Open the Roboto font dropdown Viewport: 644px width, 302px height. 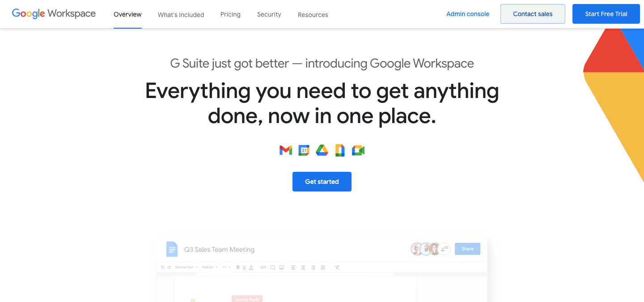pyautogui.click(x=210, y=268)
